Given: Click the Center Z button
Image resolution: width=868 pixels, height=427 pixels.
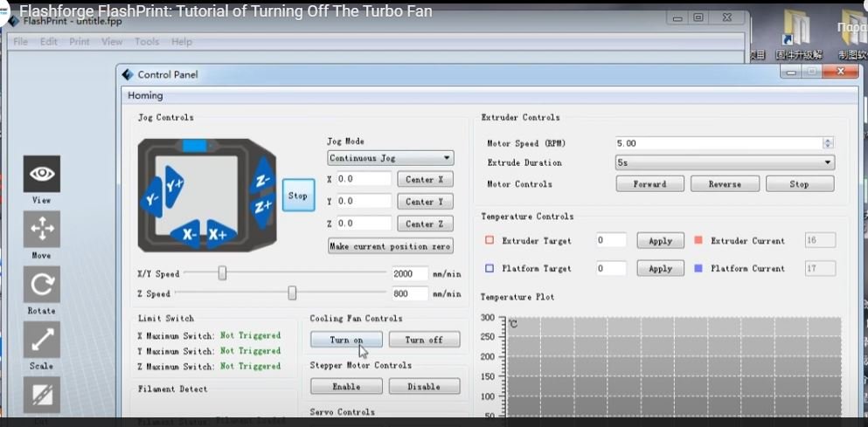Looking at the screenshot, I should coord(425,224).
